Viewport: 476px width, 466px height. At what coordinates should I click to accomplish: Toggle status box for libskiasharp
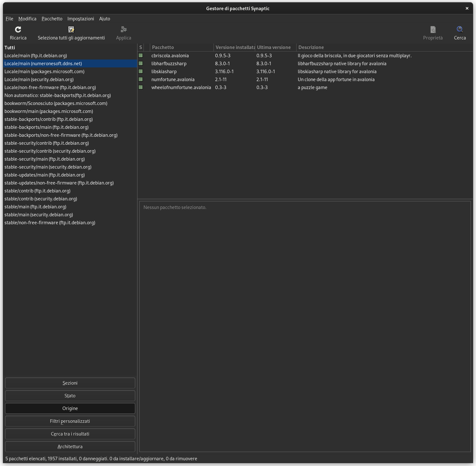pyautogui.click(x=141, y=71)
